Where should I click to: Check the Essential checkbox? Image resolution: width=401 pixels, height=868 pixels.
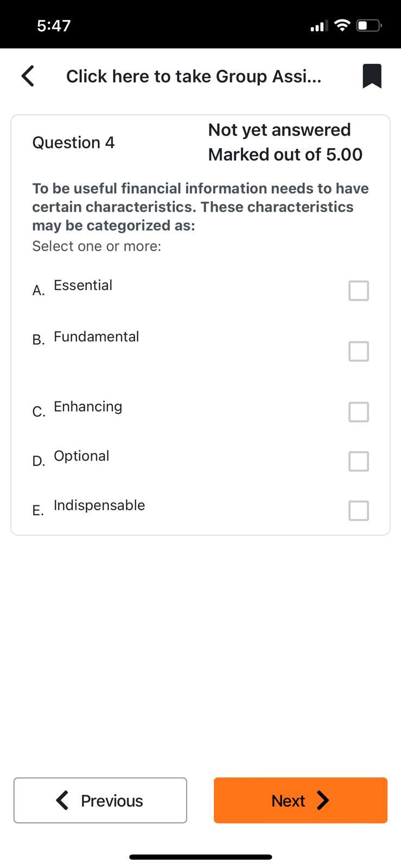(359, 291)
